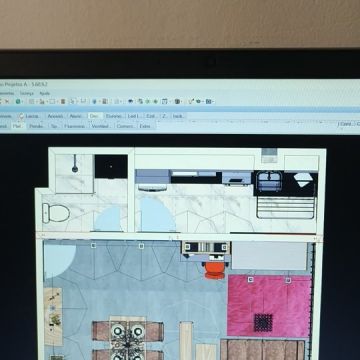This screenshot has width=360, height=360.
Task: Open the Fluoresce tab
Action: pos(75,126)
